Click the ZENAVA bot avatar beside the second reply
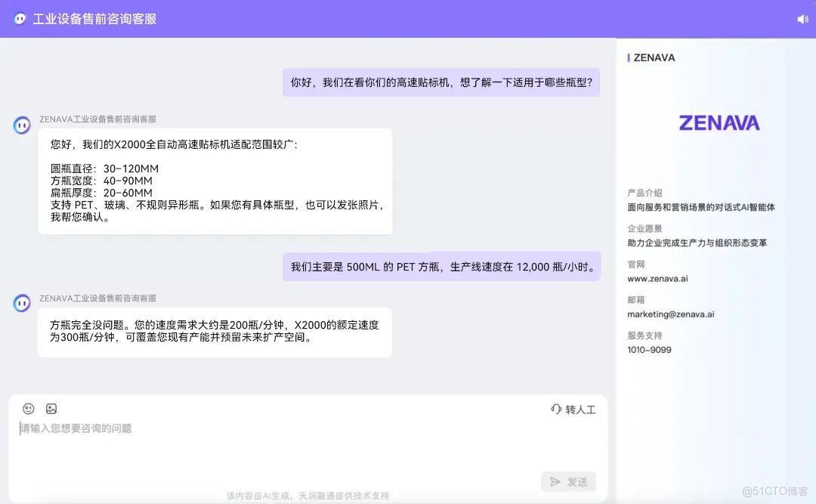Screen dimensions: 816x504 tap(21, 303)
